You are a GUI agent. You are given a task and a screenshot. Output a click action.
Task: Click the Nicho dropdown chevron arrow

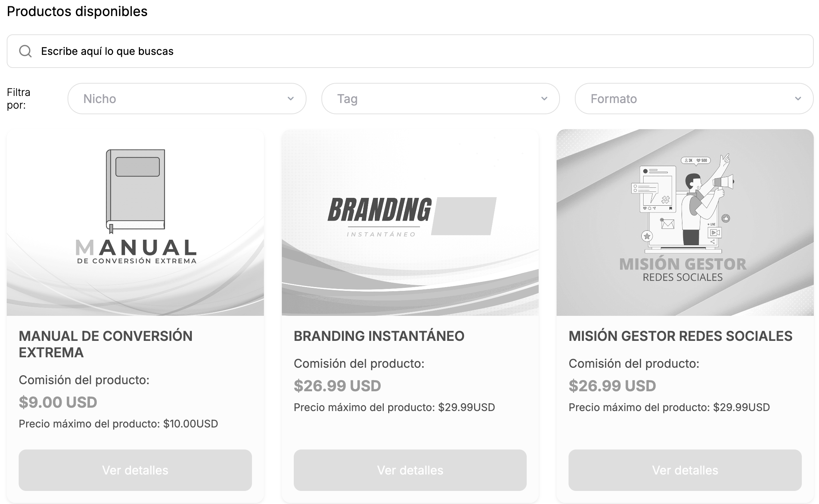pyautogui.click(x=290, y=99)
